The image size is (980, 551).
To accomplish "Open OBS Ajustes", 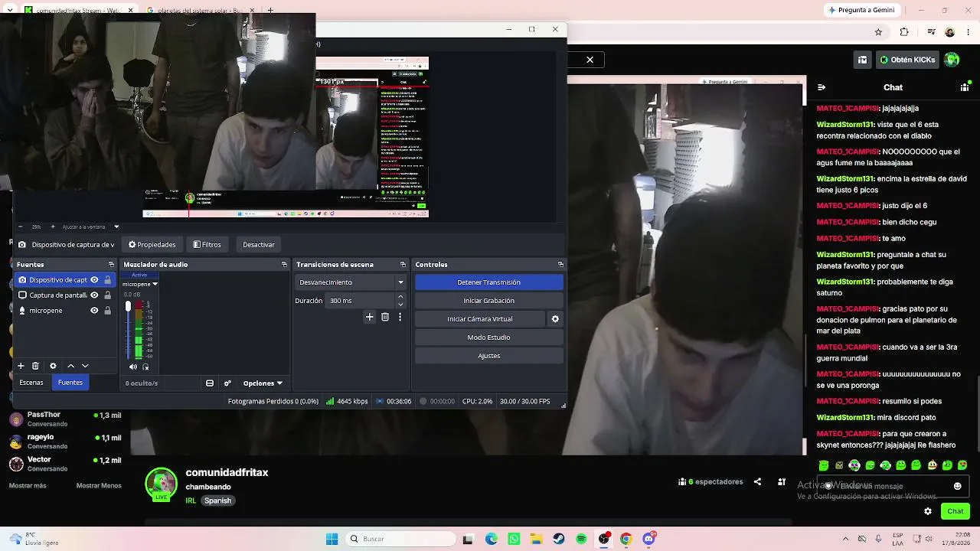I will [488, 356].
